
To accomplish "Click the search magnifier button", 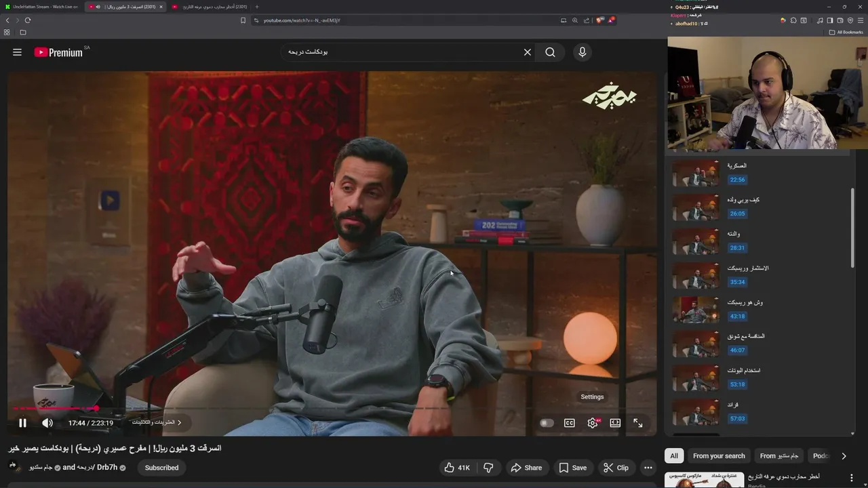I will pos(550,52).
